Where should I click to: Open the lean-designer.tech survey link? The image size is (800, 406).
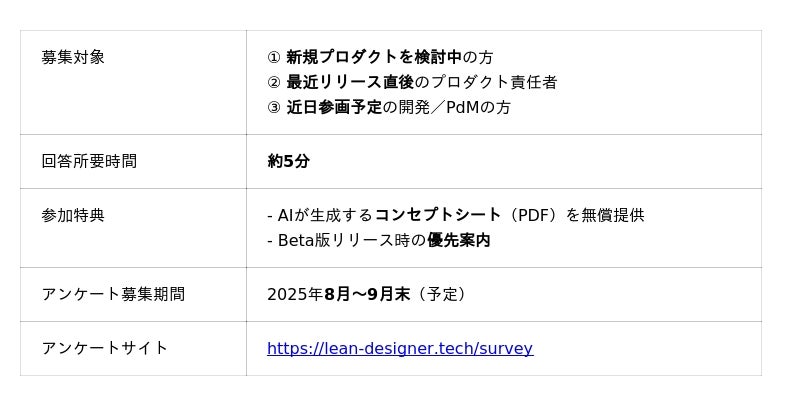pyautogui.click(x=399, y=348)
